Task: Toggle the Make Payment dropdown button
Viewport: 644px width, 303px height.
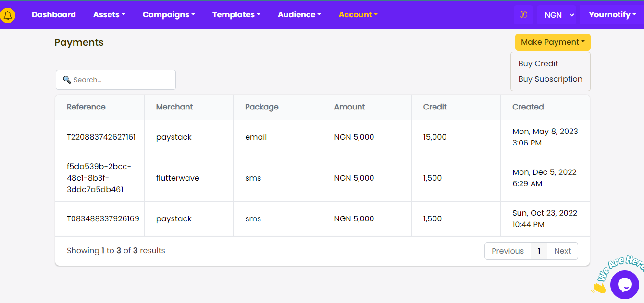Action: tap(553, 42)
